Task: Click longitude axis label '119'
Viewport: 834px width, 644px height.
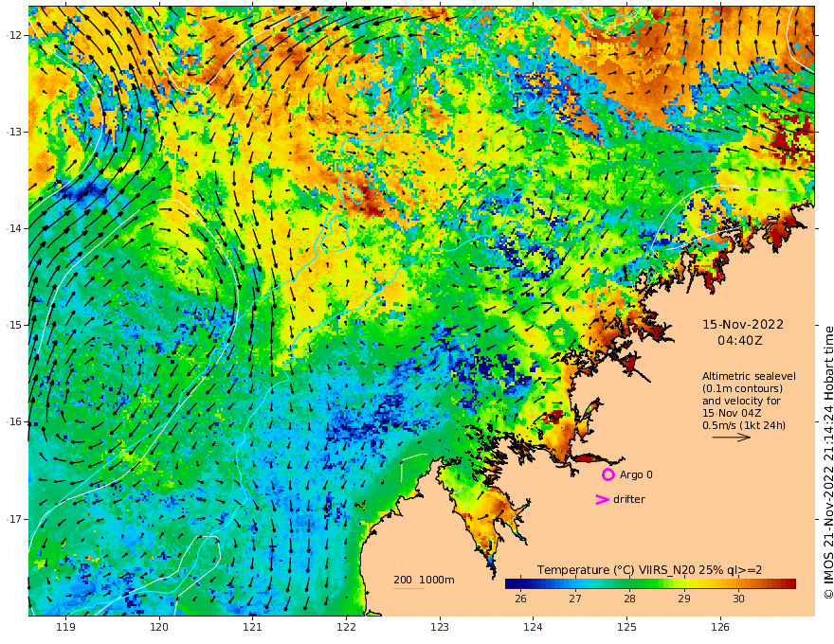Action: (x=66, y=628)
